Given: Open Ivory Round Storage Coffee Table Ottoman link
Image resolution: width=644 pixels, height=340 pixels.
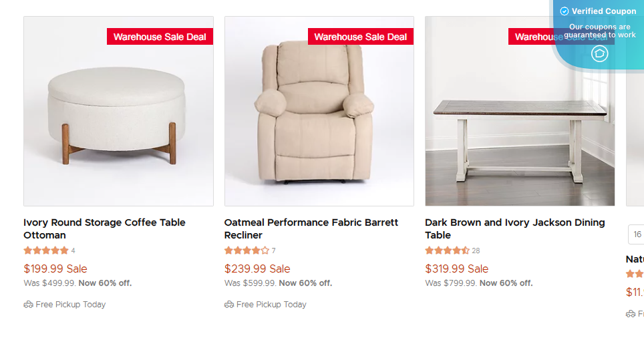Looking at the screenshot, I should point(104,228).
